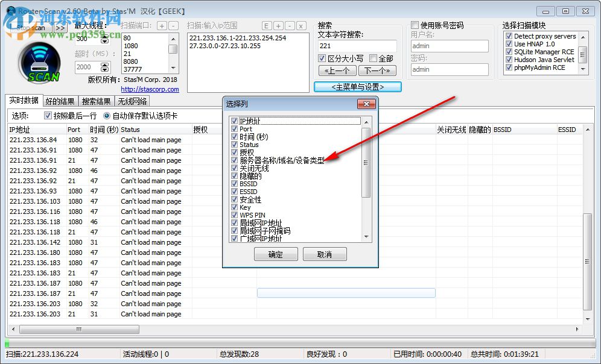
Task: Click the x icon to clear the IP range list
Action: coord(301,26)
